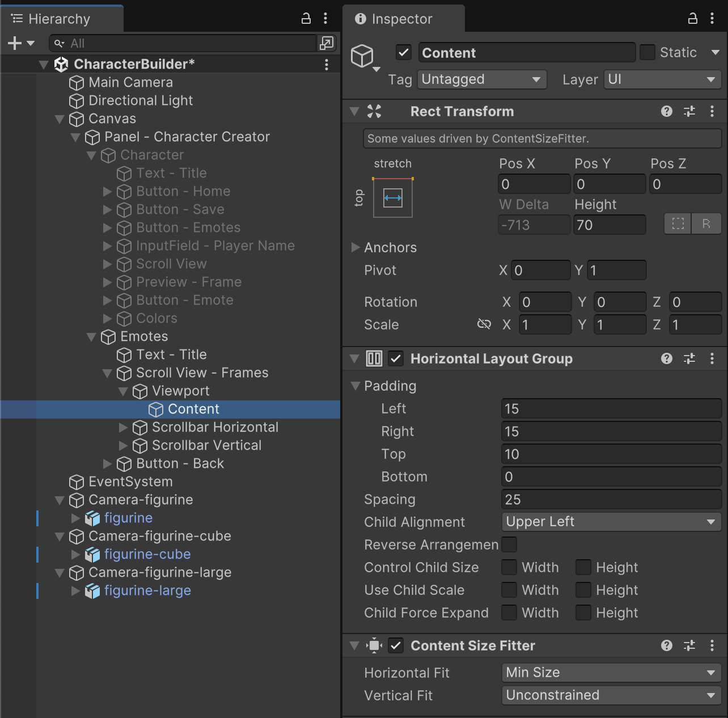Toggle the Scale constrain proportions link icon

point(484,324)
